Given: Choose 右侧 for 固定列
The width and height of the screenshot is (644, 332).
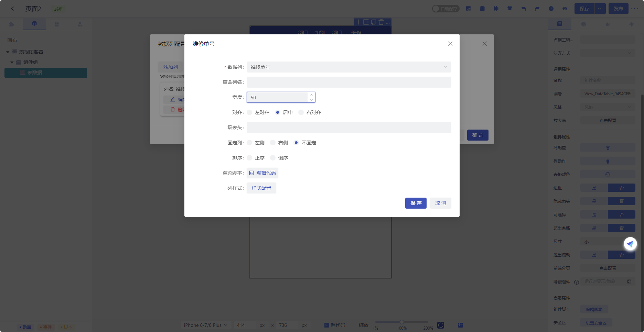Looking at the screenshot, I should point(273,143).
